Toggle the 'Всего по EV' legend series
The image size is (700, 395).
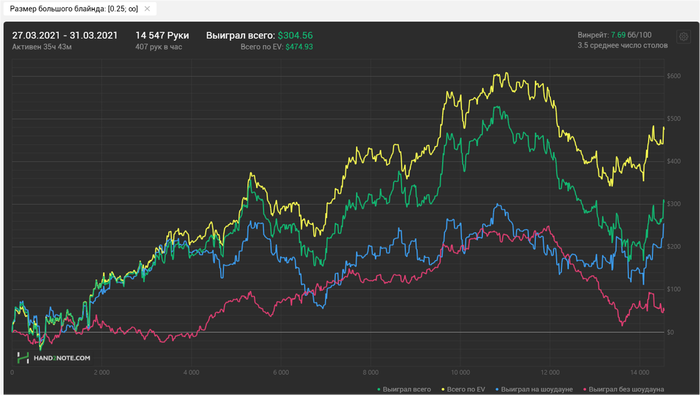pyautogui.click(x=463, y=389)
